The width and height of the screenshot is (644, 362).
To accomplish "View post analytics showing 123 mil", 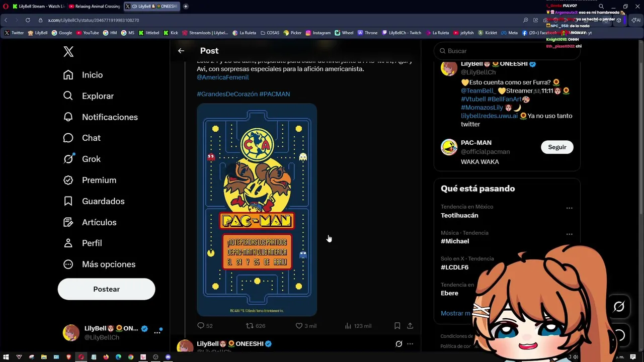I will point(358,326).
